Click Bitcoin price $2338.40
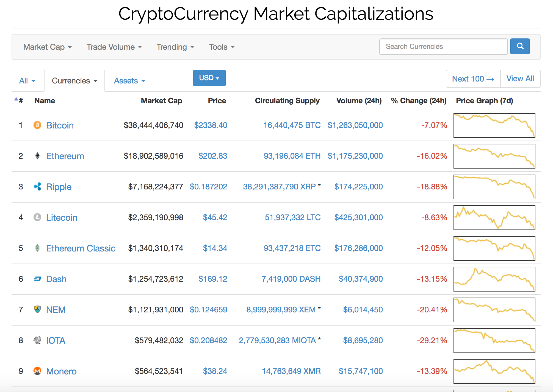 [211, 125]
